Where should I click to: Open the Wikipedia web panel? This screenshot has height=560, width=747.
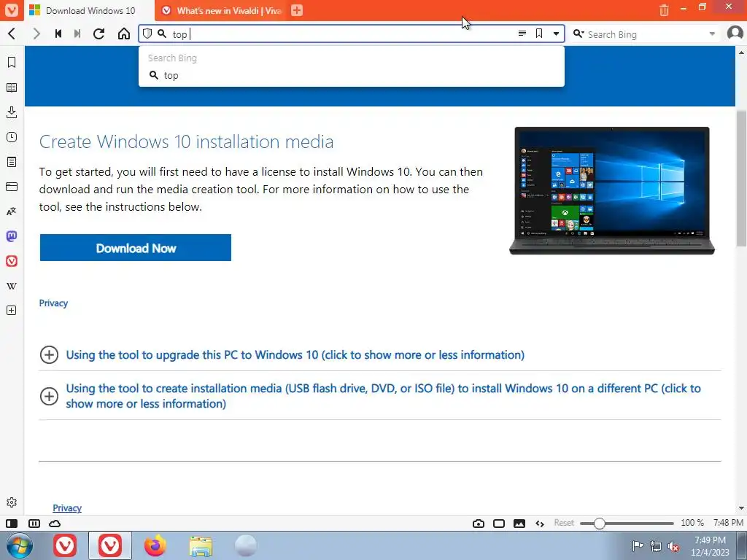click(12, 286)
